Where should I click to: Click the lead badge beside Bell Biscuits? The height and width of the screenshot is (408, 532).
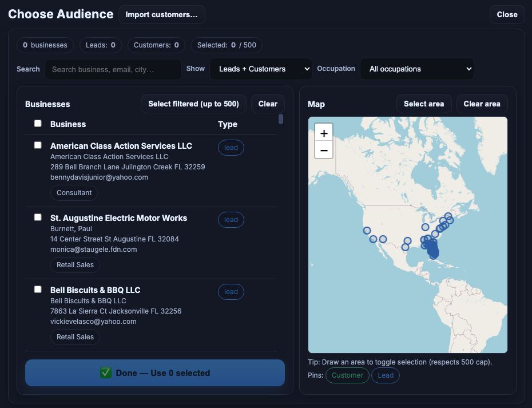click(231, 291)
